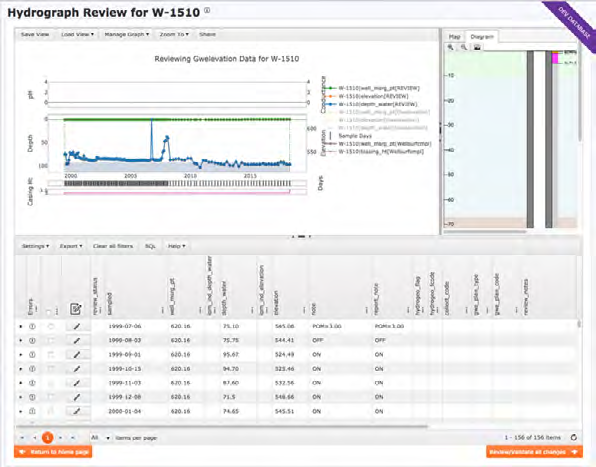Tick the checkbox on the 1999-12-08 row

[x=51, y=397]
